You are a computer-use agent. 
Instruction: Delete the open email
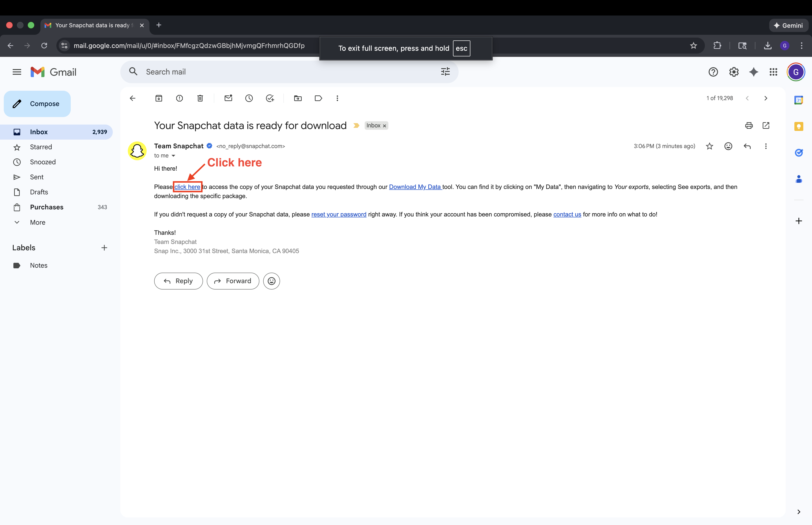click(200, 98)
